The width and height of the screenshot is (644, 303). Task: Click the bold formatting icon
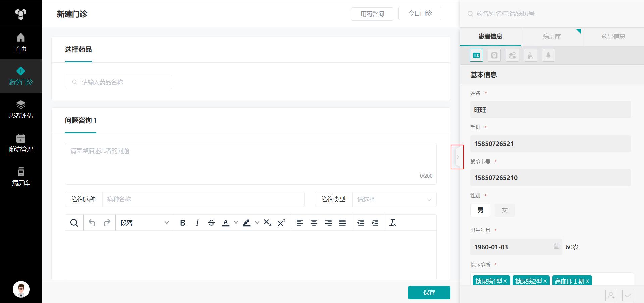(x=183, y=223)
